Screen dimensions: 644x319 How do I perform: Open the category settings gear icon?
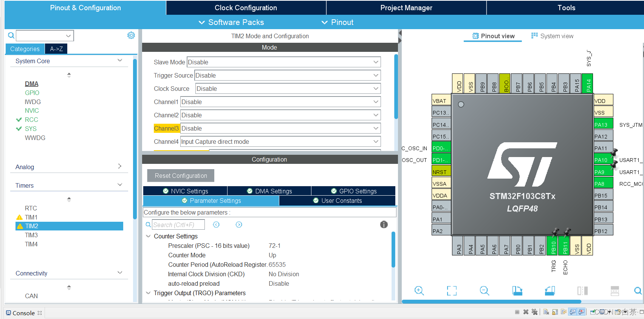pos(131,35)
